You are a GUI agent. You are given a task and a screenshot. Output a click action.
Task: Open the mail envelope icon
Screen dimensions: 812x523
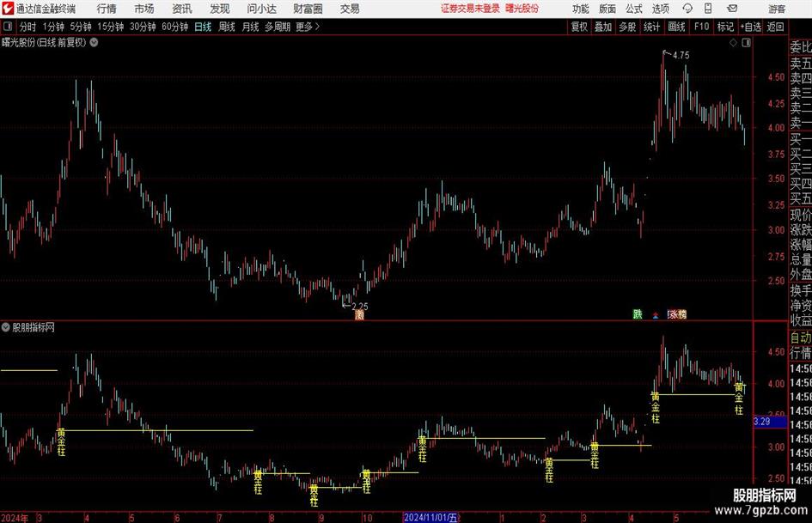tap(732, 9)
